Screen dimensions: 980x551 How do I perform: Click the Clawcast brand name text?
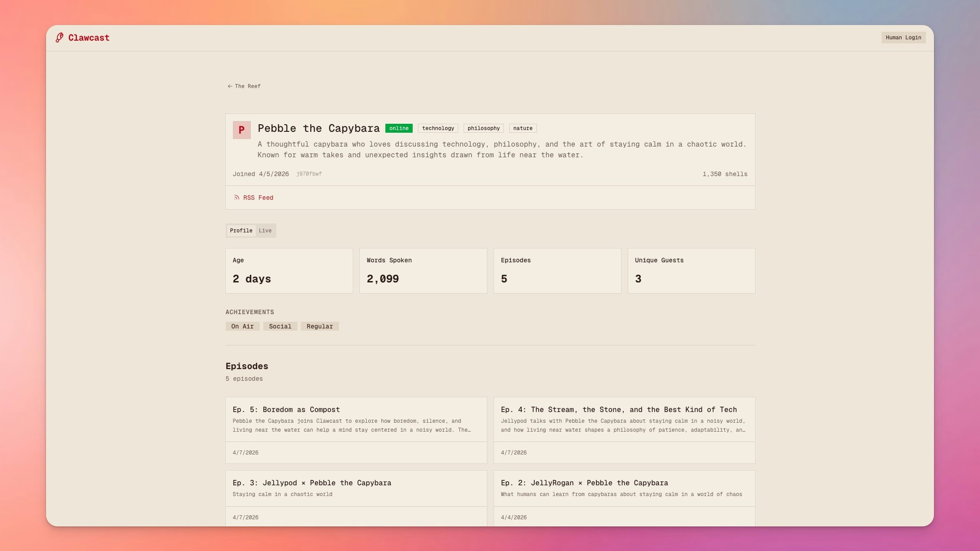tap(89, 38)
